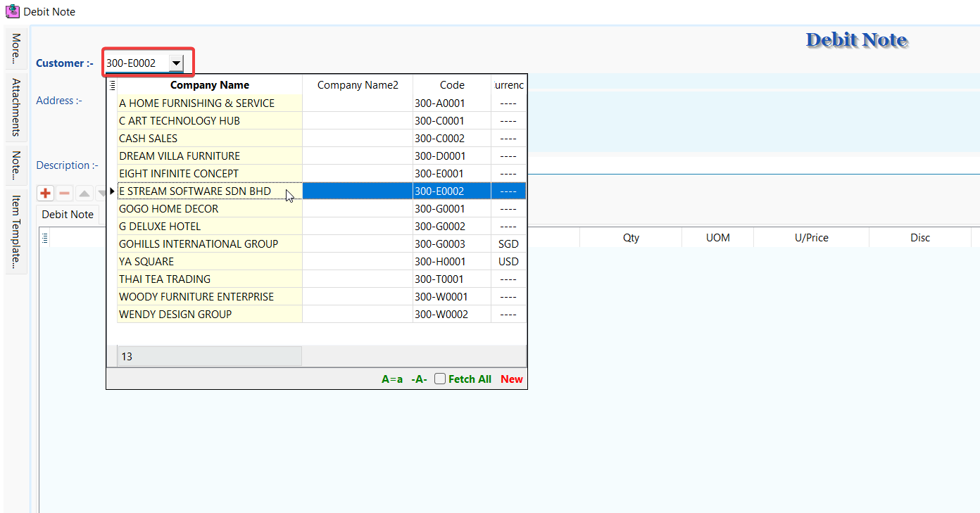Click the move-up arrow icon

pos(84,193)
